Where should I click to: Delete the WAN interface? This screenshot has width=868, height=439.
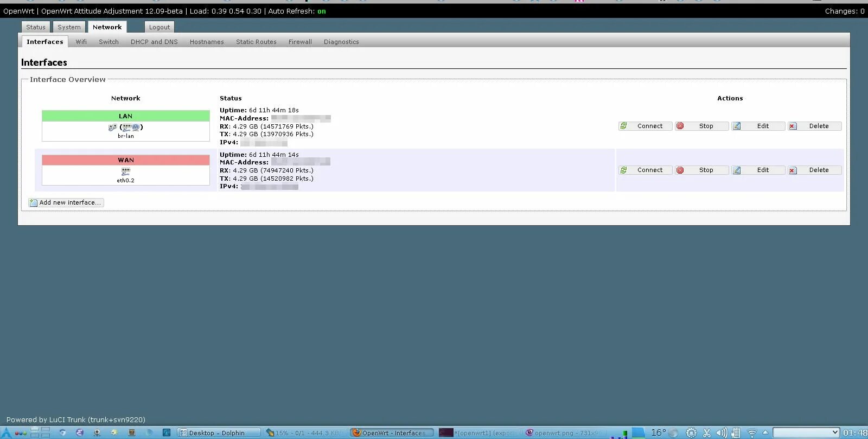click(x=815, y=170)
